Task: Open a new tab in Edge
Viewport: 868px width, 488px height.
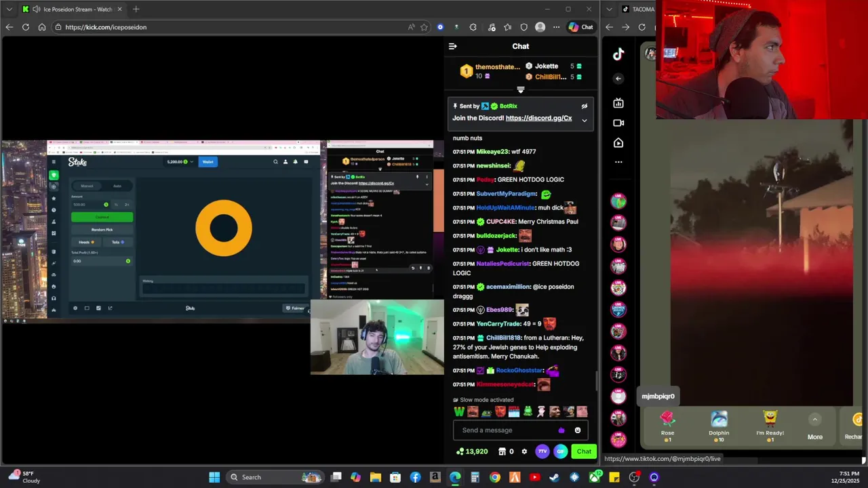Action: [x=136, y=9]
